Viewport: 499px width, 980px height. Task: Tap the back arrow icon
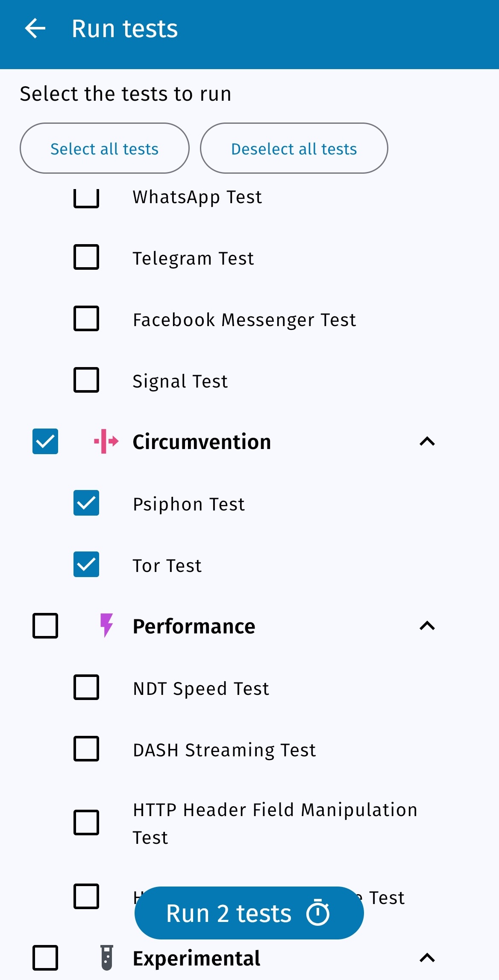click(x=35, y=29)
